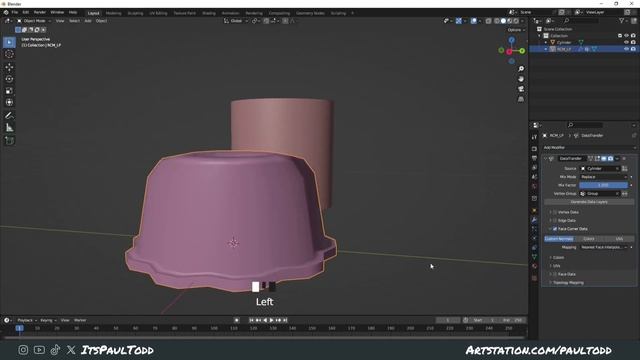
Task: Select rendered viewport shading mode
Action: pyautogui.click(x=516, y=21)
